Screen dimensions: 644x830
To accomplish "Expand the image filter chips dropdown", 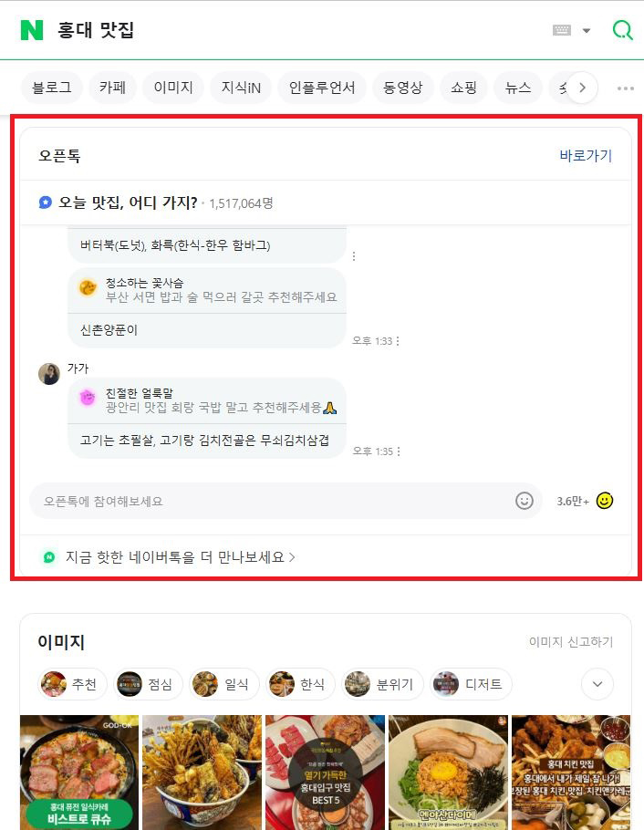I will pyautogui.click(x=597, y=684).
